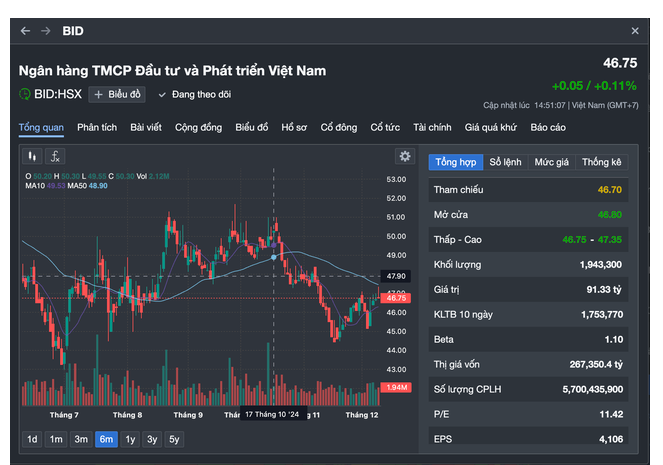
Task: Set chart range to 1y
Action: point(130,440)
